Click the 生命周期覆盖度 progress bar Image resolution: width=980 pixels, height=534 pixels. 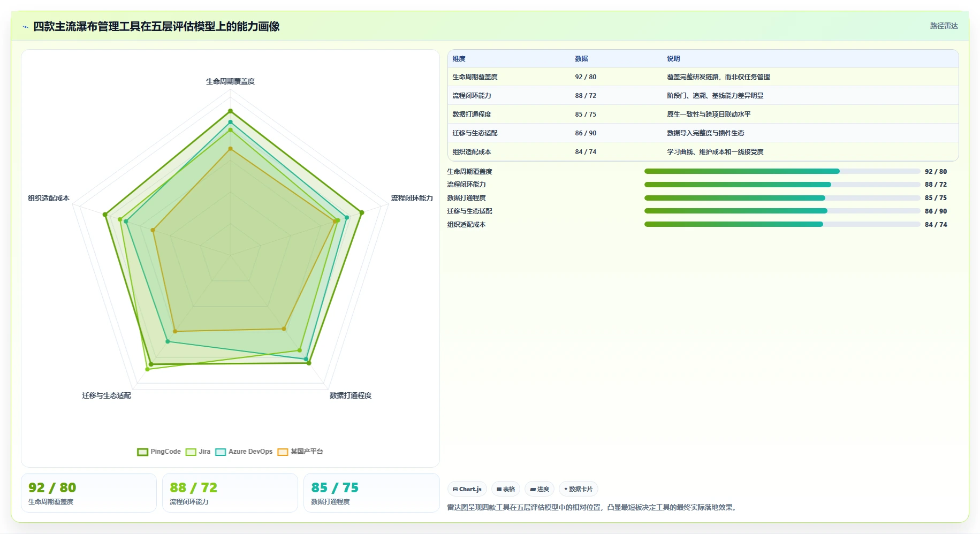(x=782, y=171)
